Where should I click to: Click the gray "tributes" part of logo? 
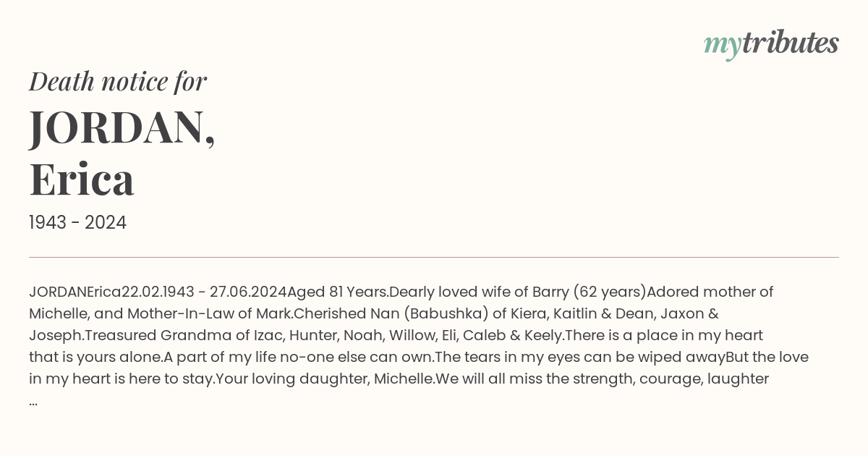click(x=790, y=43)
